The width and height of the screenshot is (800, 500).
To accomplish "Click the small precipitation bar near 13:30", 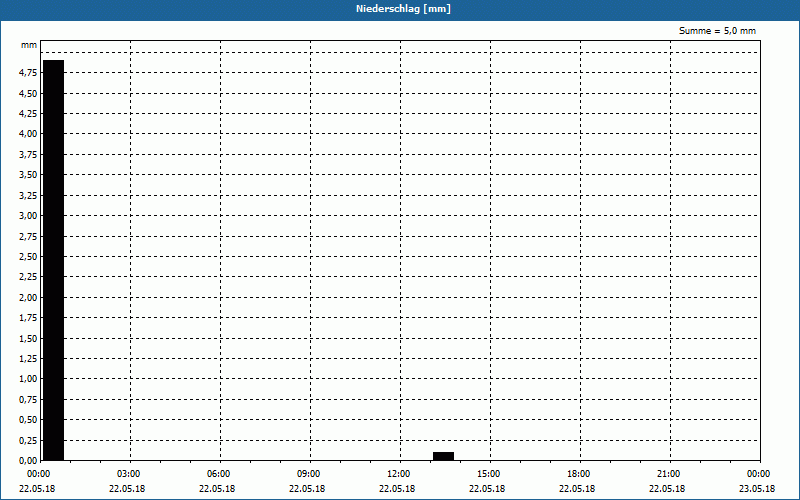I will click(x=443, y=456).
